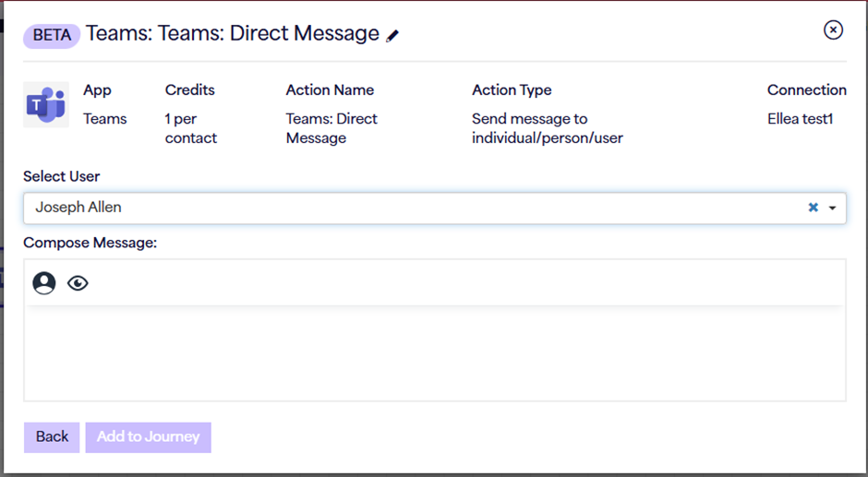
Task: Click the 'Send message to individual/person/user' text
Action: click(x=547, y=128)
